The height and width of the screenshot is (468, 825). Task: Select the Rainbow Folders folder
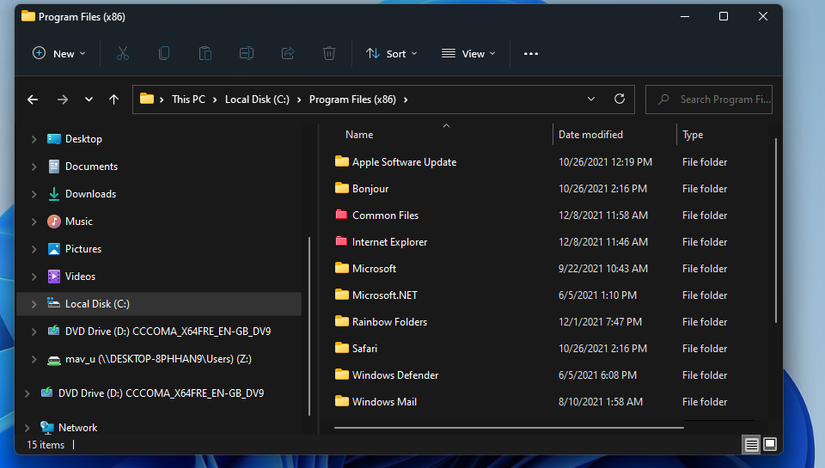tap(389, 322)
